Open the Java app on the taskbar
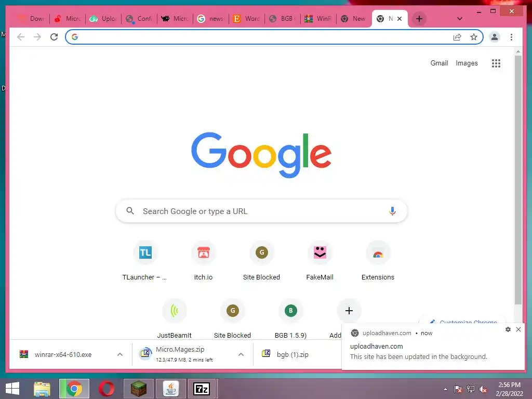This screenshot has width=532, height=399. [170, 389]
